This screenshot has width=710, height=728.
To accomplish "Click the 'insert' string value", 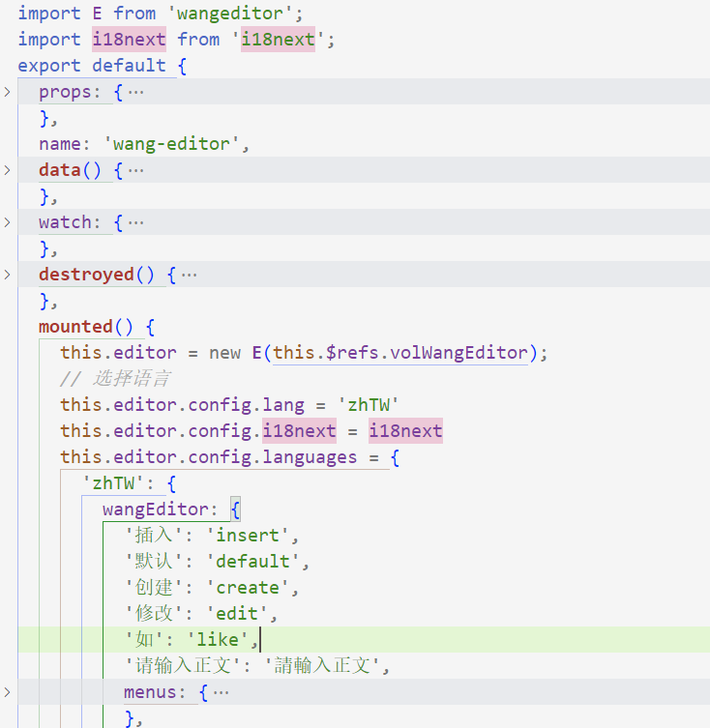I will 248,536.
